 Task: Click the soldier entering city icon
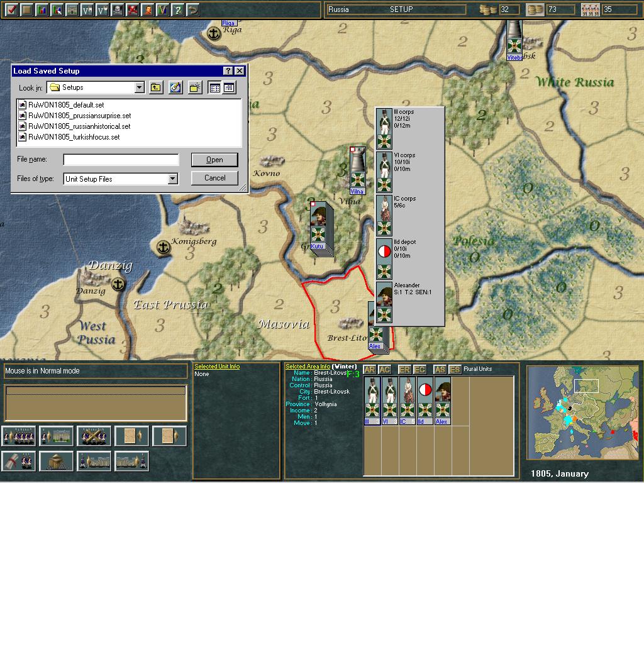[x=94, y=461]
